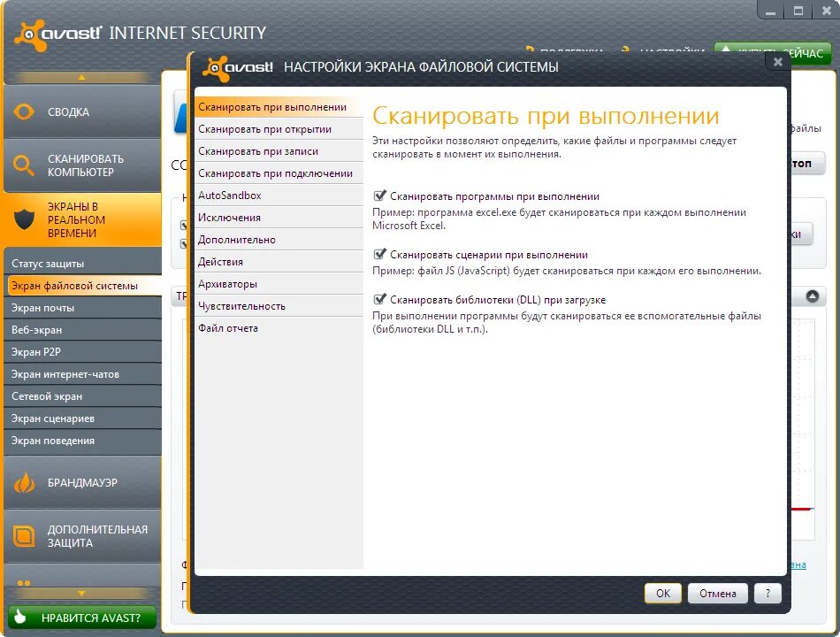Select Экран файловой системы in sidebar

pos(82,286)
